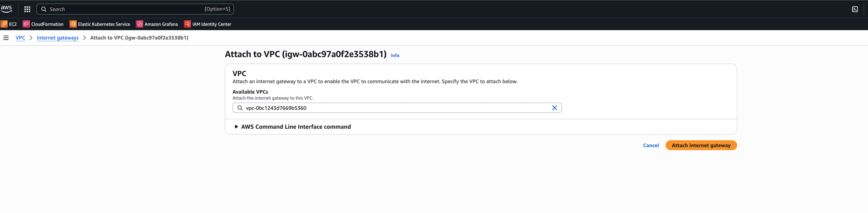Screen dimensions: 868x213
Task: Click the Attach to VPC breadcrumb text
Action: click(x=139, y=38)
